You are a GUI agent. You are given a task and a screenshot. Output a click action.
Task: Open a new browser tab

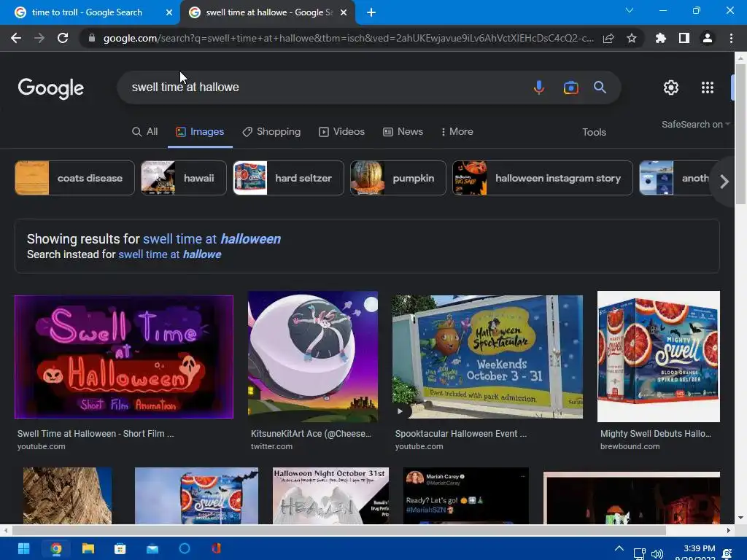(x=371, y=12)
